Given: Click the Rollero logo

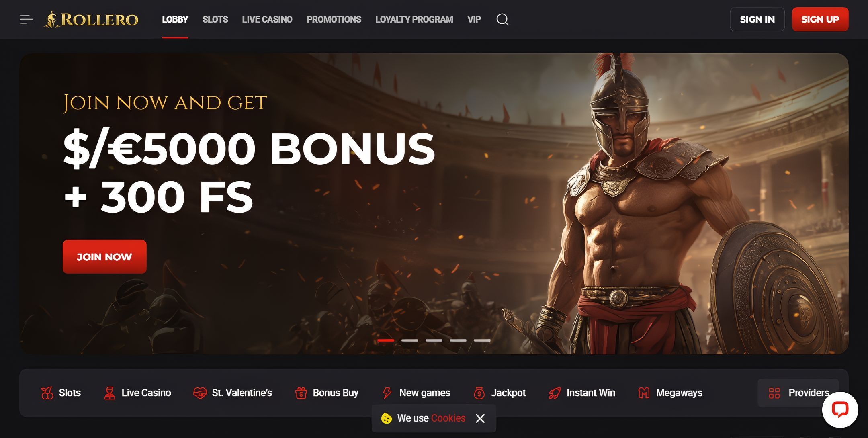Looking at the screenshot, I should click(x=91, y=19).
